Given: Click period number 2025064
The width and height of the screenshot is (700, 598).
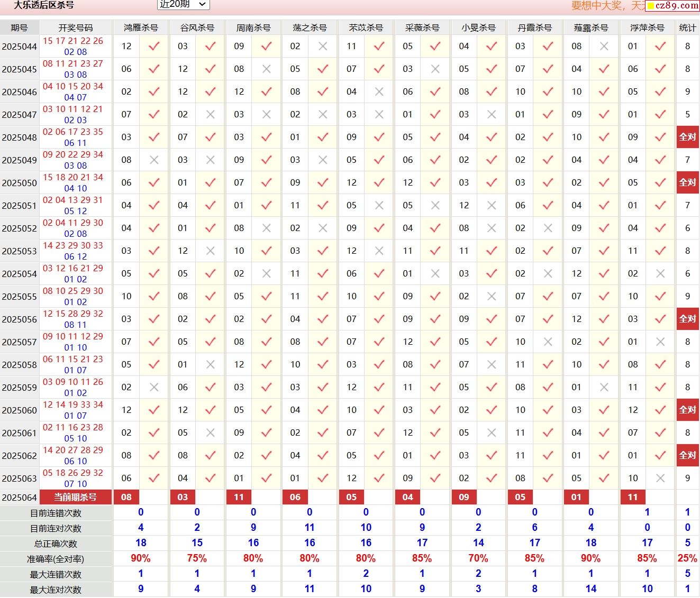Looking at the screenshot, I should click(19, 498).
